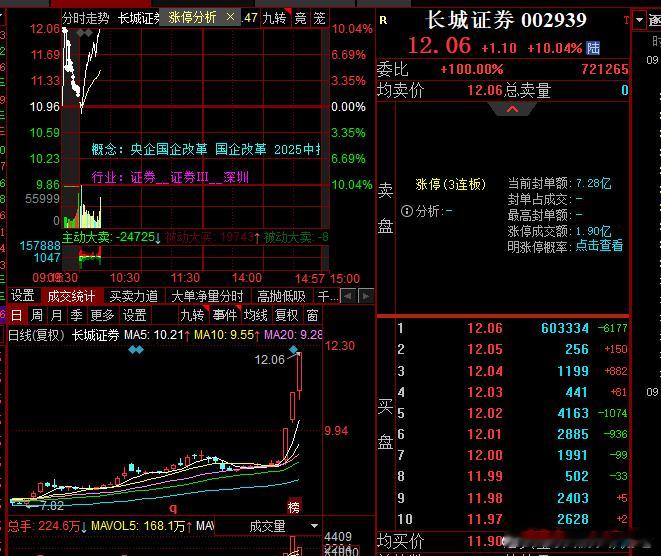Screen dimensions: 661x556
Task: Click indicator tabs right arrow button
Action: click(366, 296)
